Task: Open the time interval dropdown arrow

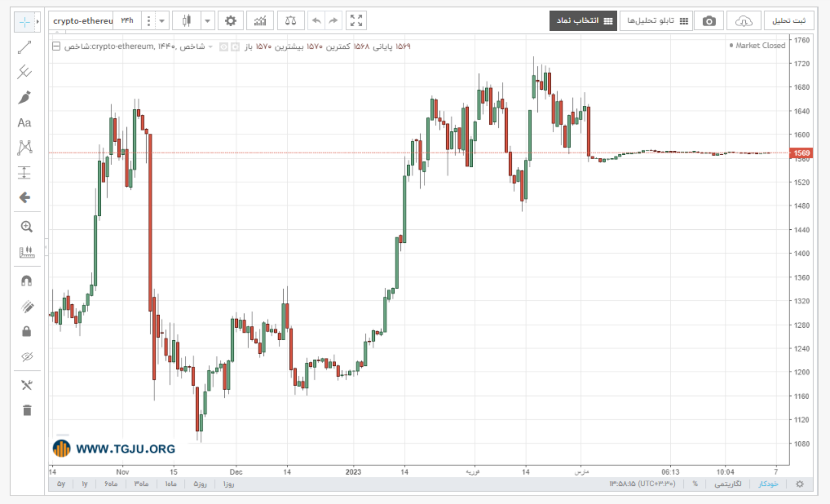Action: pyautogui.click(x=162, y=21)
